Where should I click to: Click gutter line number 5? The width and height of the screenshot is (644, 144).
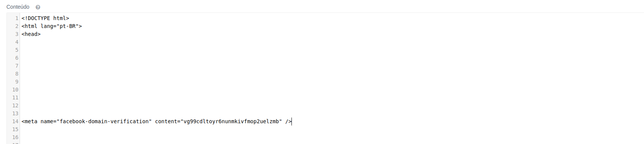point(17,50)
